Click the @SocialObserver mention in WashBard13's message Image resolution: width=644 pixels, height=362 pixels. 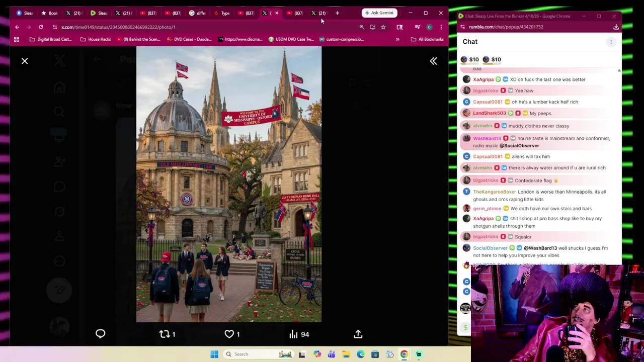click(519, 146)
